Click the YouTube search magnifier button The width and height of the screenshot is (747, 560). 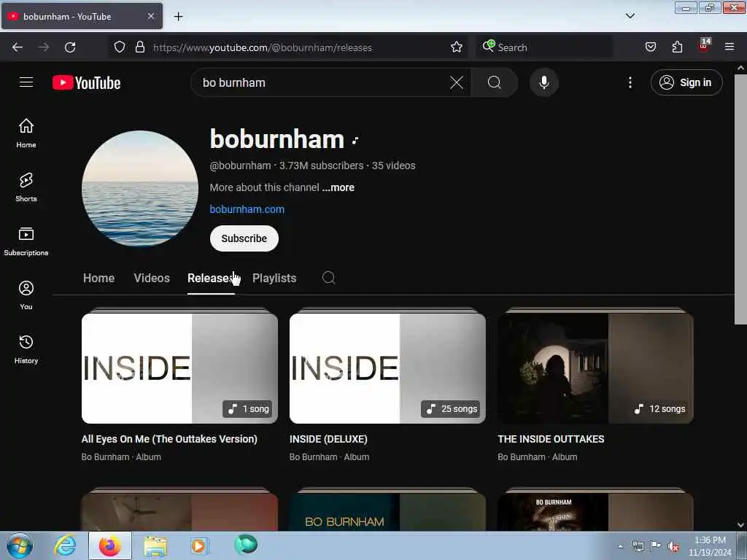[x=495, y=82]
